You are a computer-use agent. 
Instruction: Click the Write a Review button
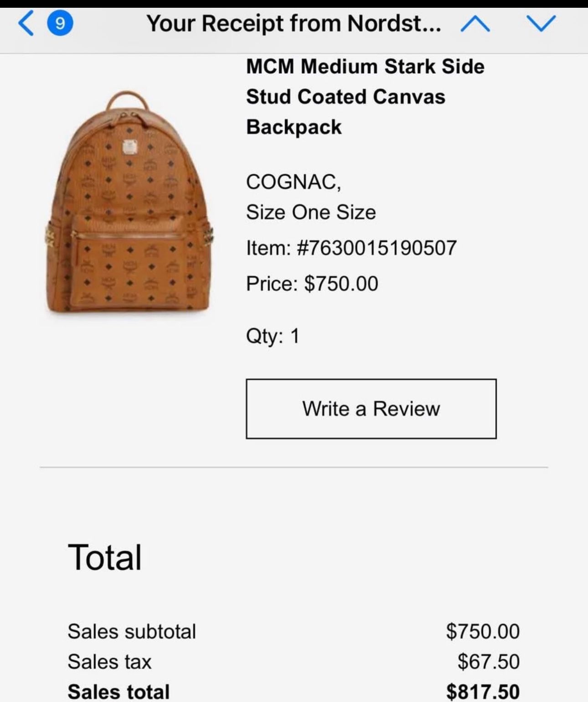point(371,409)
